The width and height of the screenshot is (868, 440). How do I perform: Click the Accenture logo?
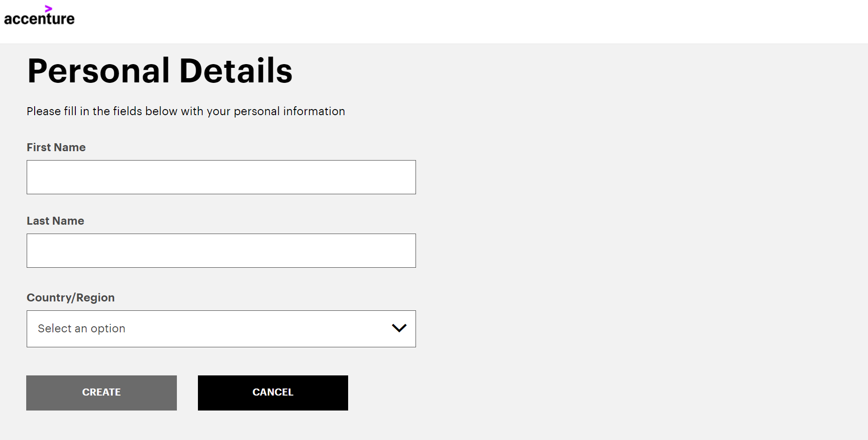(x=39, y=16)
